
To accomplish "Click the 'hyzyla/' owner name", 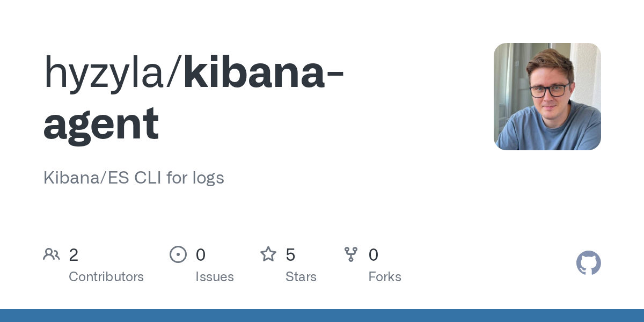I will coord(113,73).
